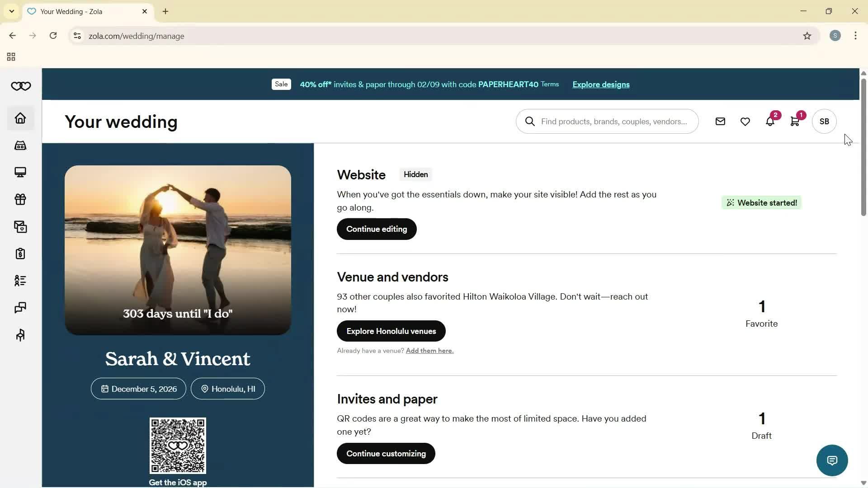Open the Website icon in the sidebar
868x488 pixels.
pos(20,172)
